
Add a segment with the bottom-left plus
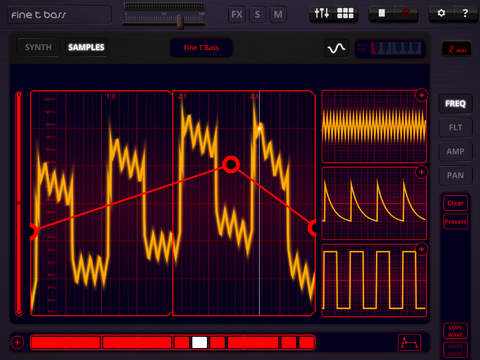17,342
